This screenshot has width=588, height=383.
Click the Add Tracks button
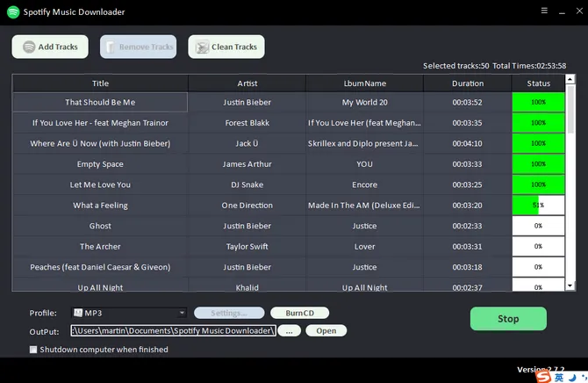point(50,47)
